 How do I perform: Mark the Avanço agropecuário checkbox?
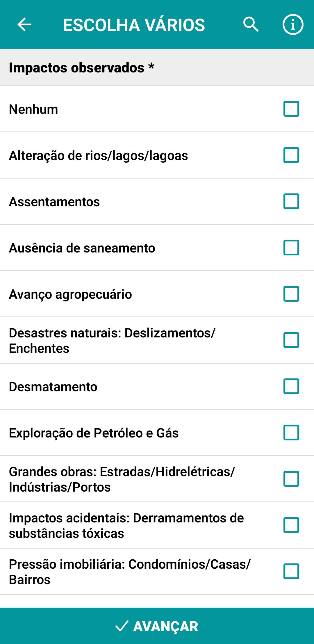[291, 294]
